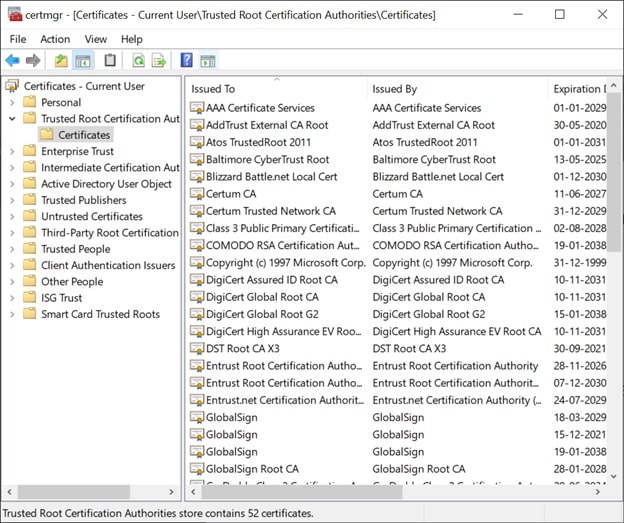The height and width of the screenshot is (523, 624).
Task: Click the Export List toolbar icon
Action: (x=158, y=61)
